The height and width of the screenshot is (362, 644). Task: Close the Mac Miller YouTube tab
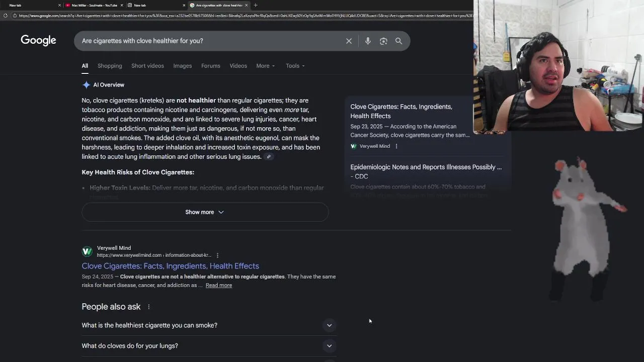[122, 5]
